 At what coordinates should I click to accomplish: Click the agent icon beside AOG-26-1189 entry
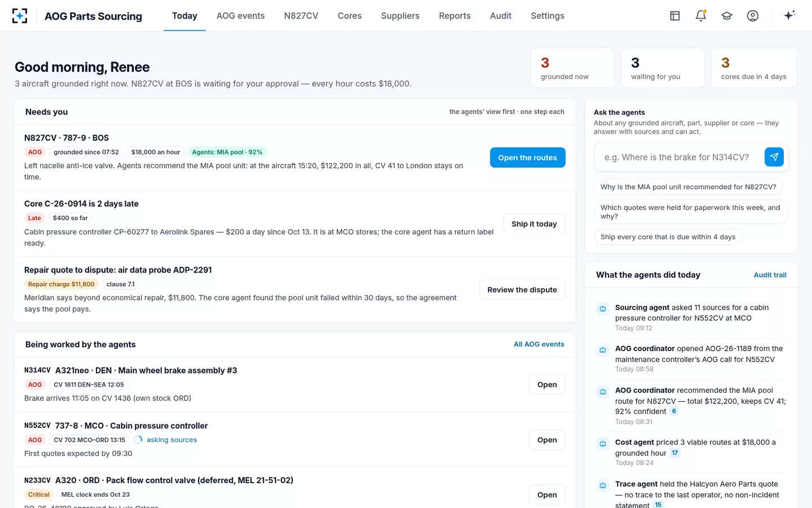pos(603,350)
